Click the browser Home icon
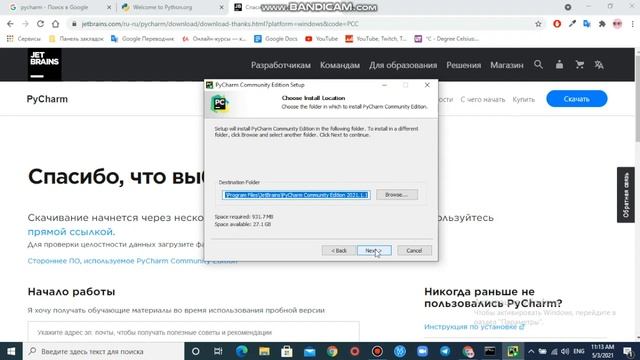Viewport: 640px width, 360px height. coord(56,24)
